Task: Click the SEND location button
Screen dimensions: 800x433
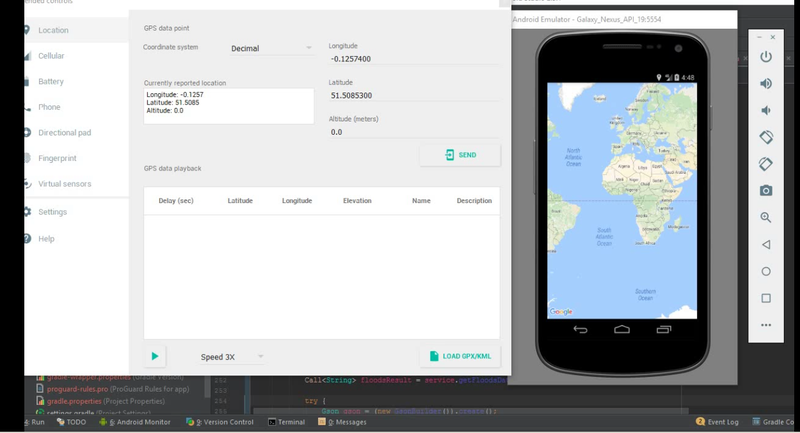Action: coord(460,155)
